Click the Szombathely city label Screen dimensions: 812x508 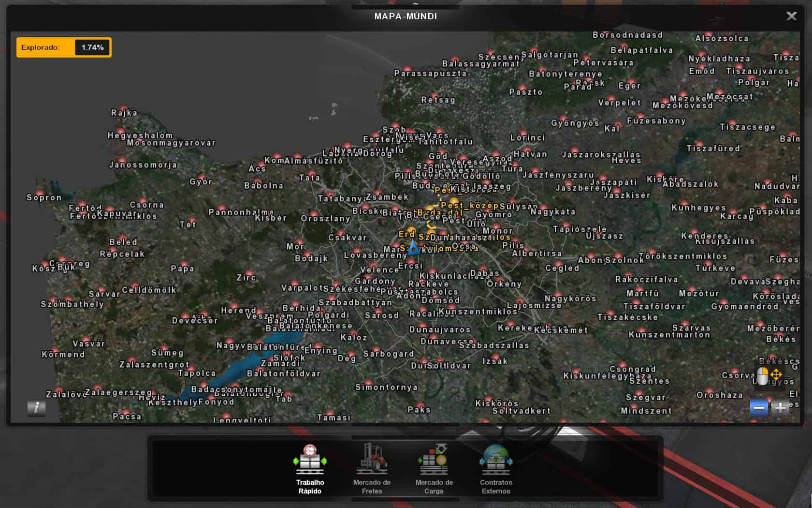pos(72,304)
